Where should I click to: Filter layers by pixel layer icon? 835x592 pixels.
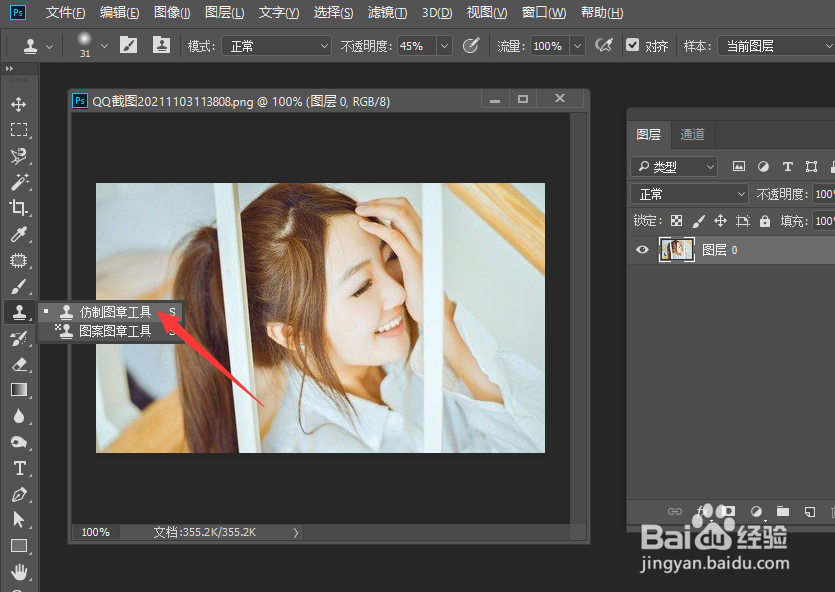739,167
